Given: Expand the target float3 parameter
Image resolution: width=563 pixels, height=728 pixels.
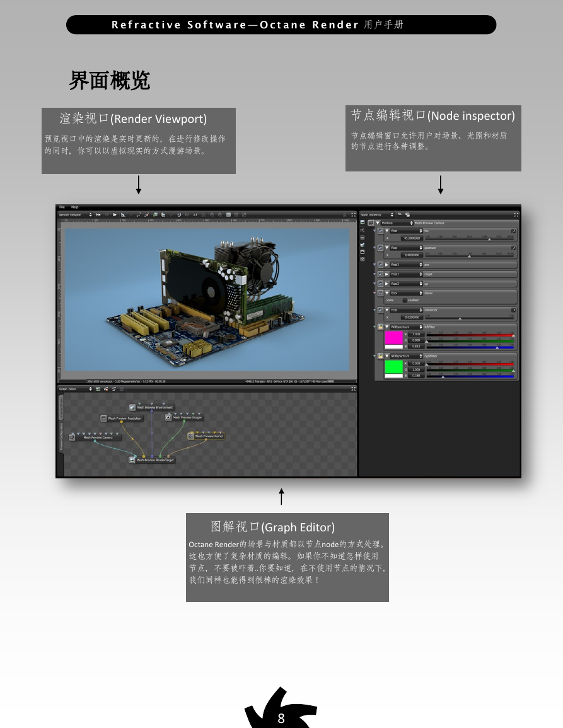Looking at the screenshot, I should 387,274.
